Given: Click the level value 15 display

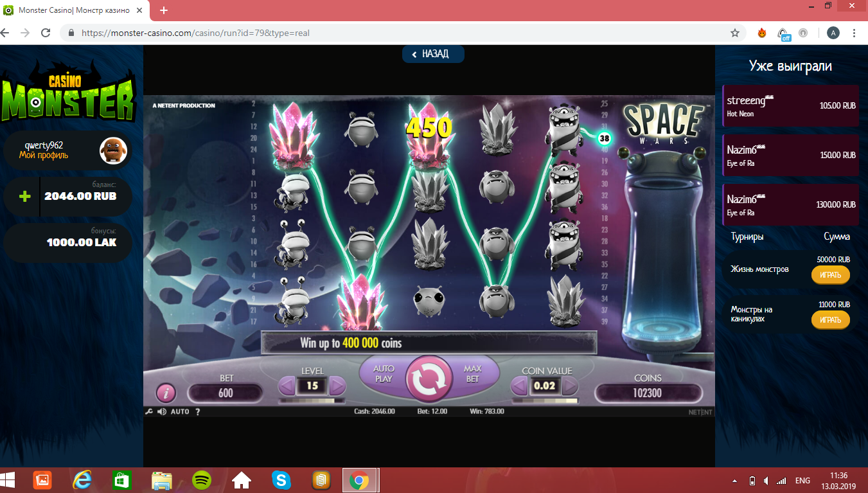Looking at the screenshot, I should click(x=312, y=386).
